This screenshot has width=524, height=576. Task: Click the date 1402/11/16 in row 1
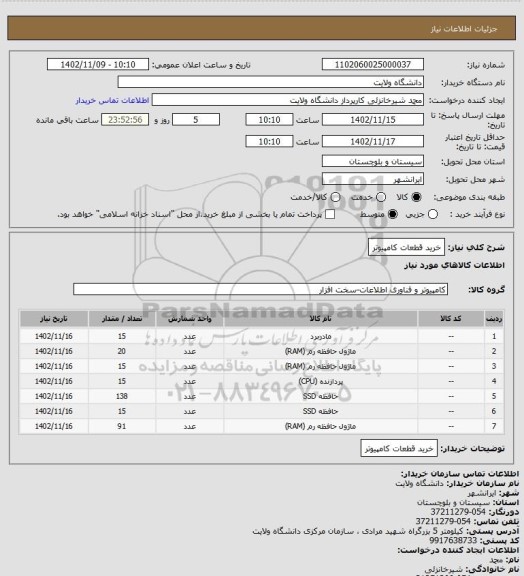click(x=54, y=336)
